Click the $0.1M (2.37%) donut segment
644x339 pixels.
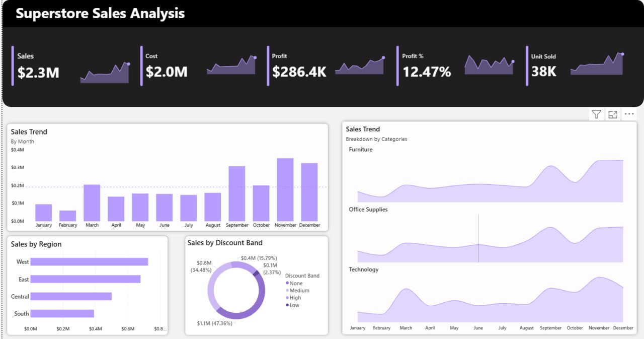[256, 274]
